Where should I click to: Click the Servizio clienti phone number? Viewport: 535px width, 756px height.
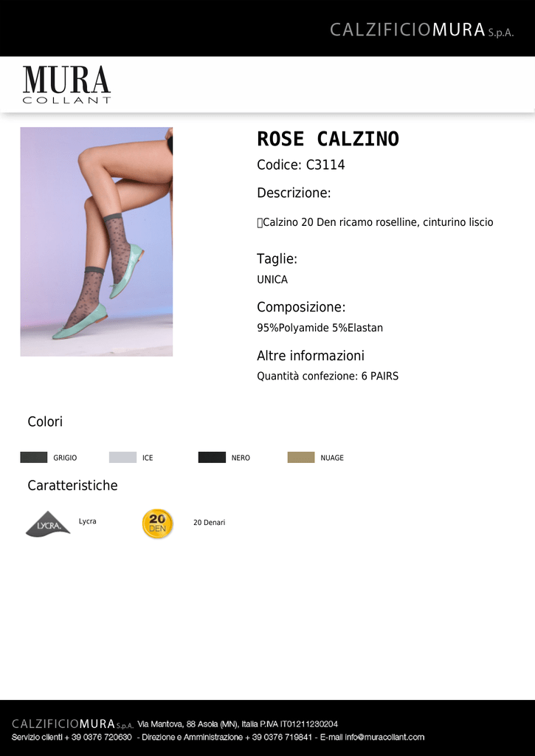(102, 737)
